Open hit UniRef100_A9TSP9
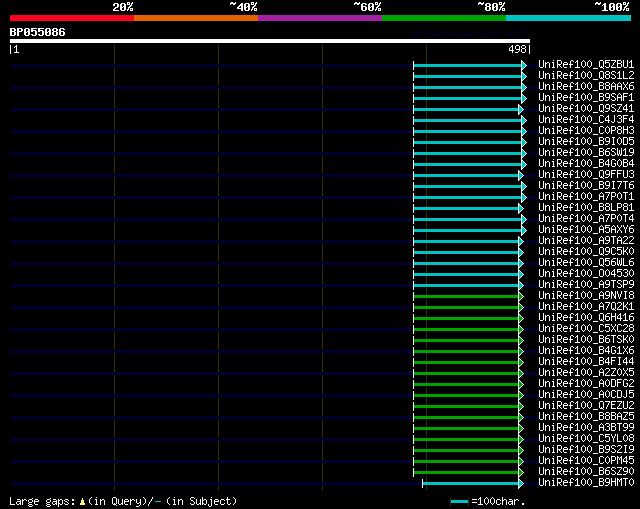Viewport: 640px width, 509px height. [586, 285]
